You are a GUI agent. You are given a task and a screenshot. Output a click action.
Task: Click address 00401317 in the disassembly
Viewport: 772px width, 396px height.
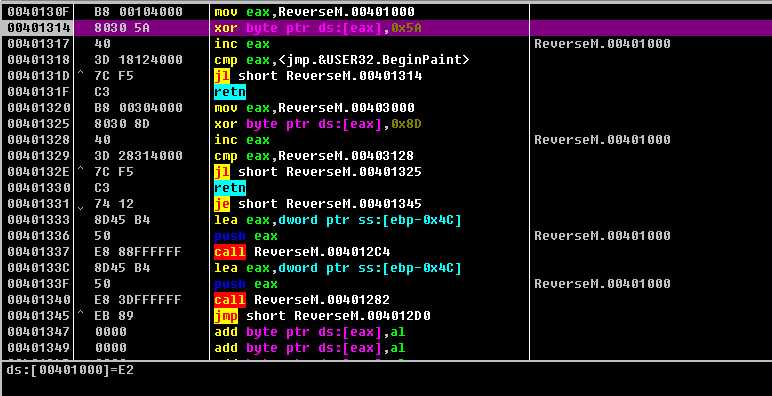coord(39,44)
